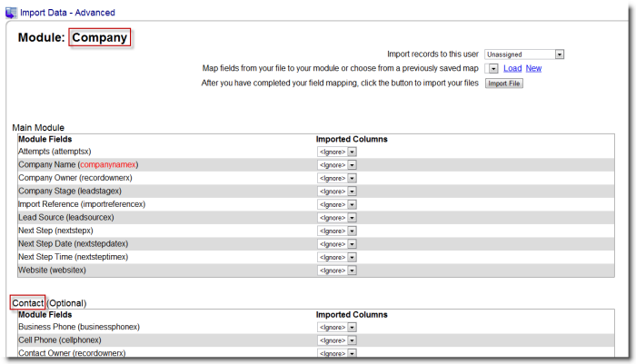Click the 'Main Module' section label
The width and height of the screenshot is (636, 364).
(x=38, y=128)
